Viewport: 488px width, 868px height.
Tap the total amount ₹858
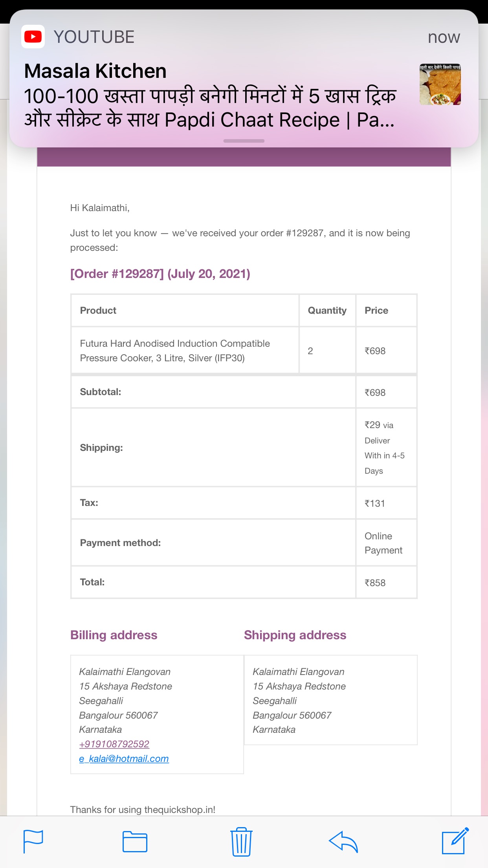click(x=375, y=583)
